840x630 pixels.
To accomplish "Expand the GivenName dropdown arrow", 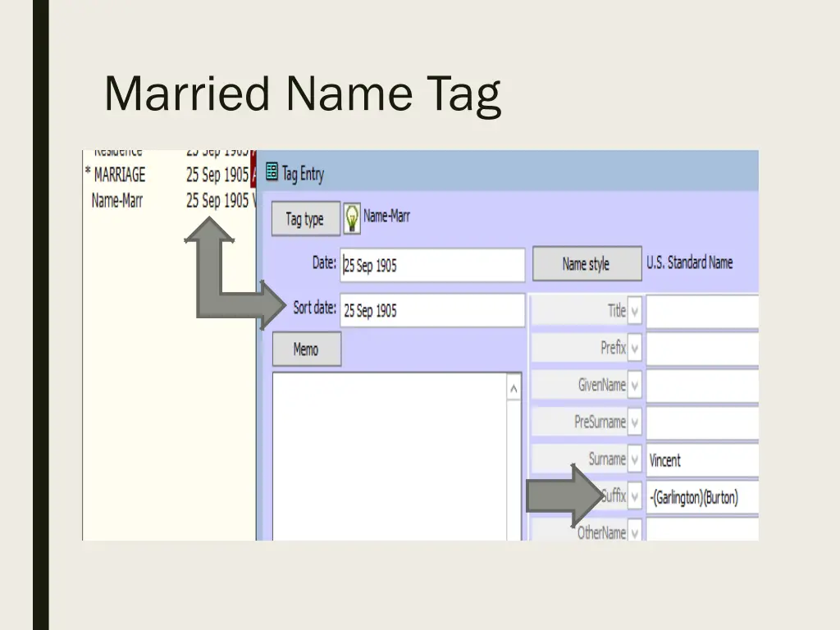I will pyautogui.click(x=636, y=385).
